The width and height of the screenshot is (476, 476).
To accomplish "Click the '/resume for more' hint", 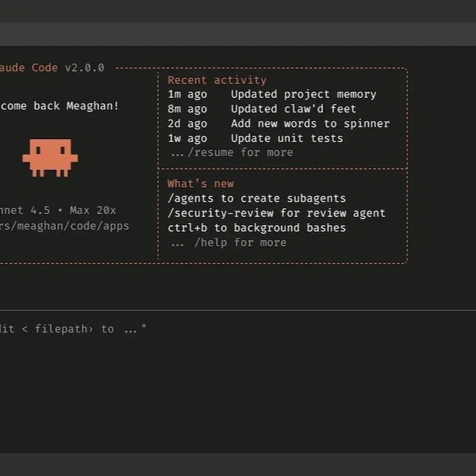I will click(x=232, y=152).
